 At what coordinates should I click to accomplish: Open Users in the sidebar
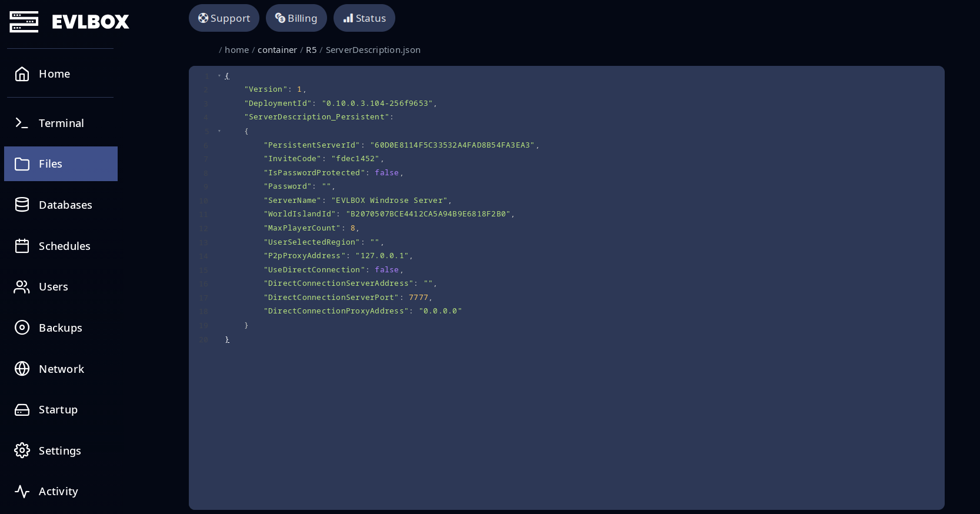point(61,286)
